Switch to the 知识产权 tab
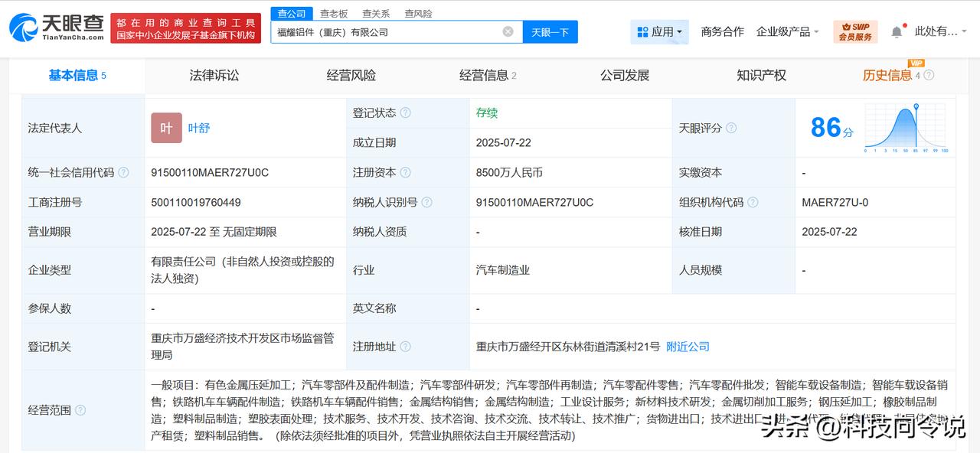 point(762,75)
